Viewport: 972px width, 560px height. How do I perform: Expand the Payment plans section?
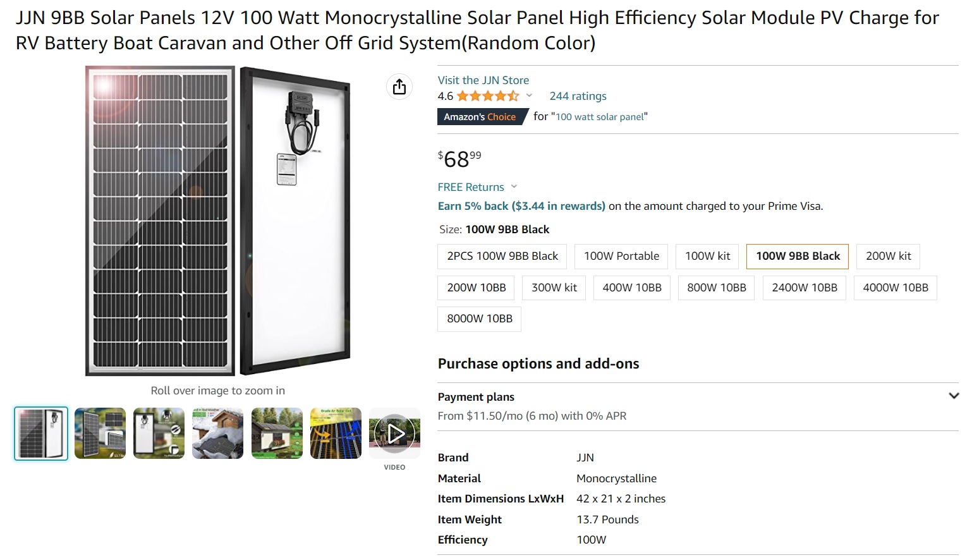point(953,396)
